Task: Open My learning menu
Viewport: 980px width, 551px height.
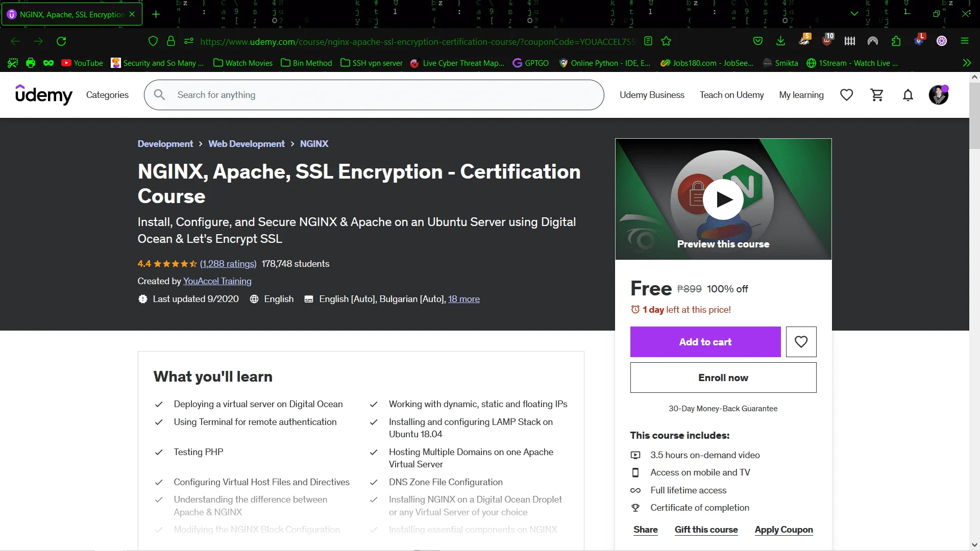Action: click(801, 95)
